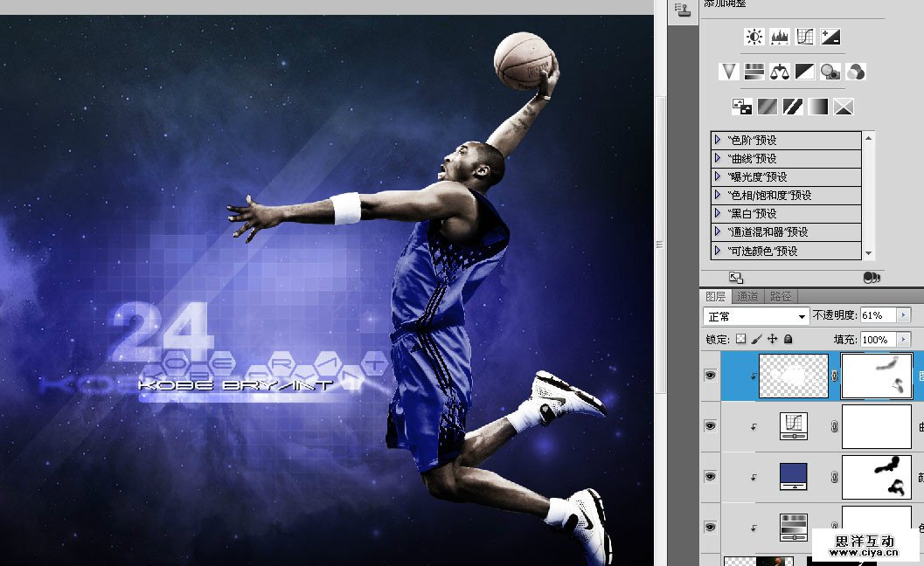Hide the blue solid color fill layer
This screenshot has height=566, width=924.
pyautogui.click(x=710, y=477)
